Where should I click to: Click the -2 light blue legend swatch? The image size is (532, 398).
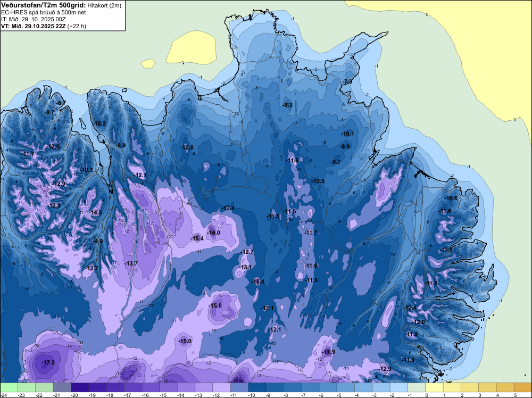[398, 387]
